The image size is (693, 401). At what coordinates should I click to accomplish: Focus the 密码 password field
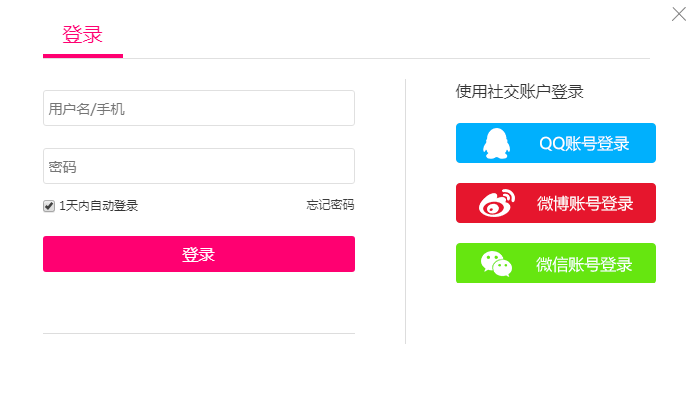point(199,166)
